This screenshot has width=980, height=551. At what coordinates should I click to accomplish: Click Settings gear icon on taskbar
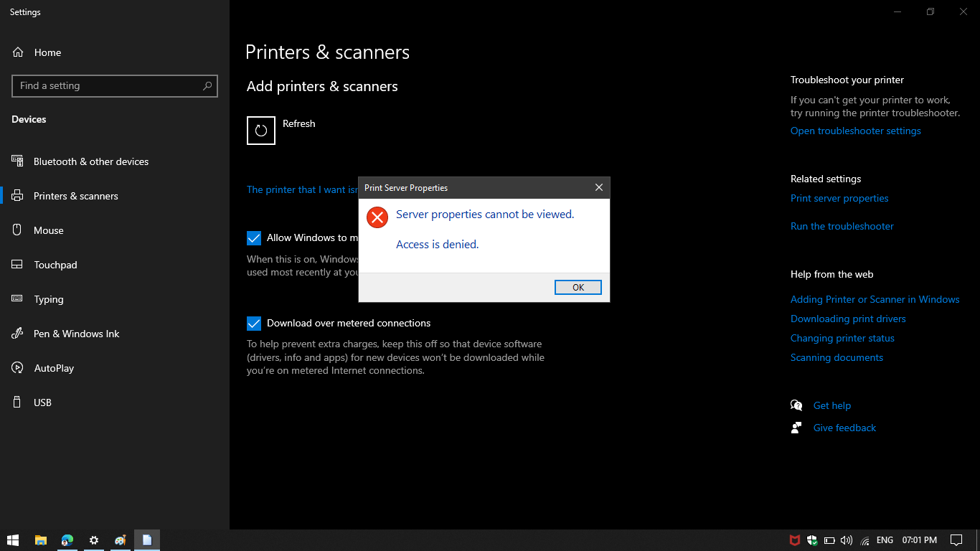tap(94, 540)
